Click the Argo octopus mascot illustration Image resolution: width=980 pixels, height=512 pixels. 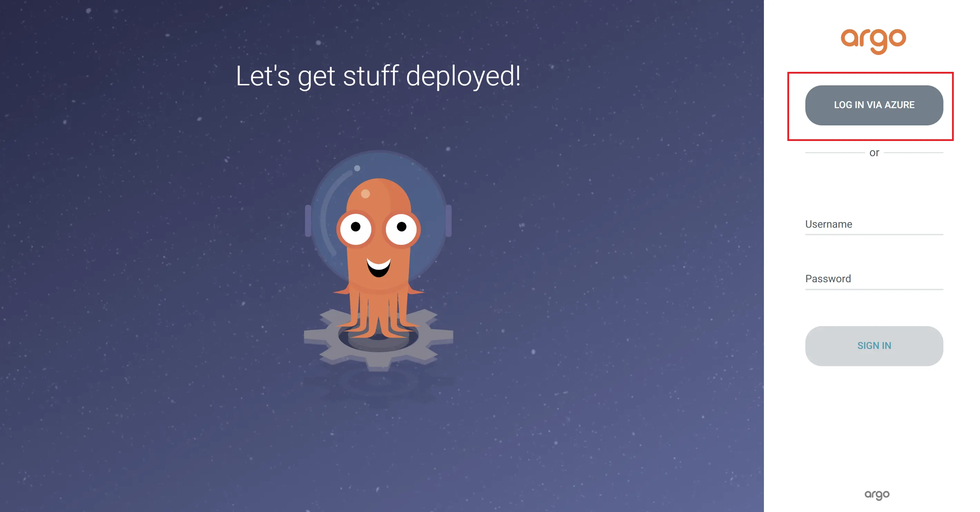click(x=378, y=261)
